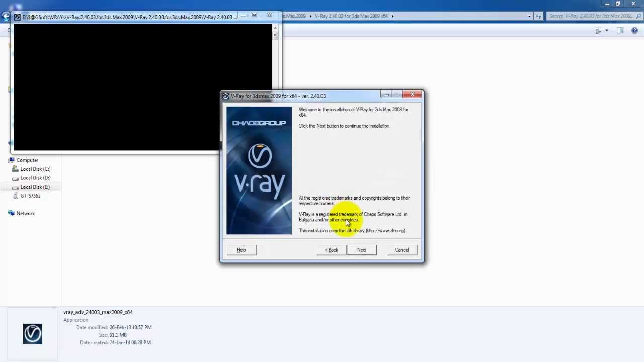
Task: Close the Explorer window
Action: pos(633,4)
